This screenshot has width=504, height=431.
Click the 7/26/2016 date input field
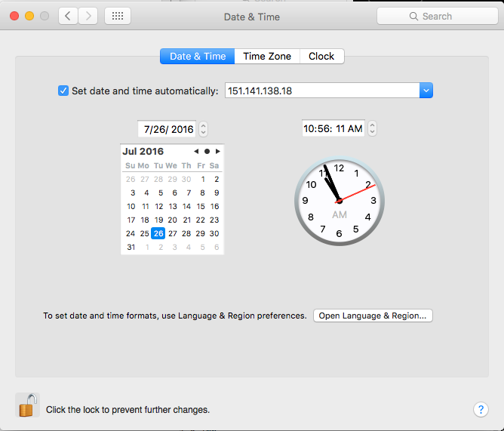pos(167,129)
